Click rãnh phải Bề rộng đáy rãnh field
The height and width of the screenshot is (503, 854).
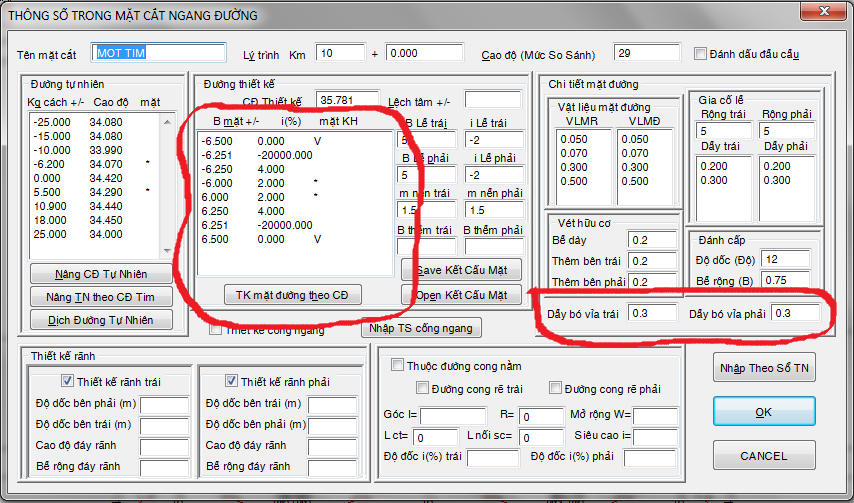[x=332, y=468]
